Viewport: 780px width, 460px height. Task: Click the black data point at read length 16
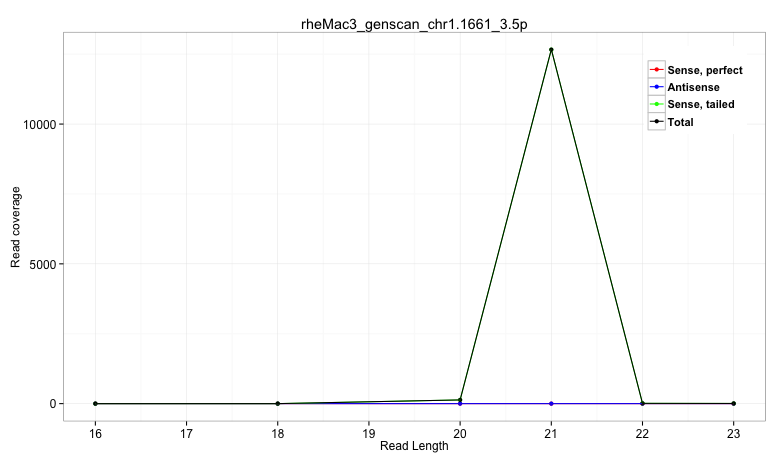95,404
